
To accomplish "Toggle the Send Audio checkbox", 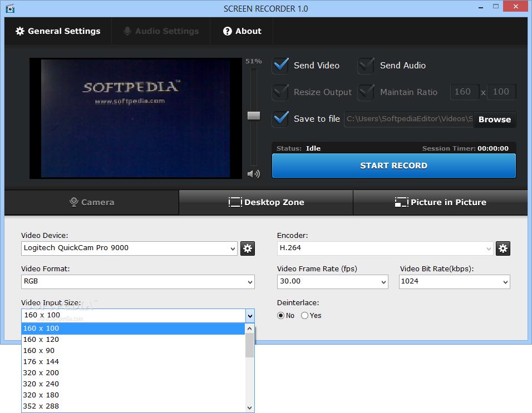I will (366, 66).
